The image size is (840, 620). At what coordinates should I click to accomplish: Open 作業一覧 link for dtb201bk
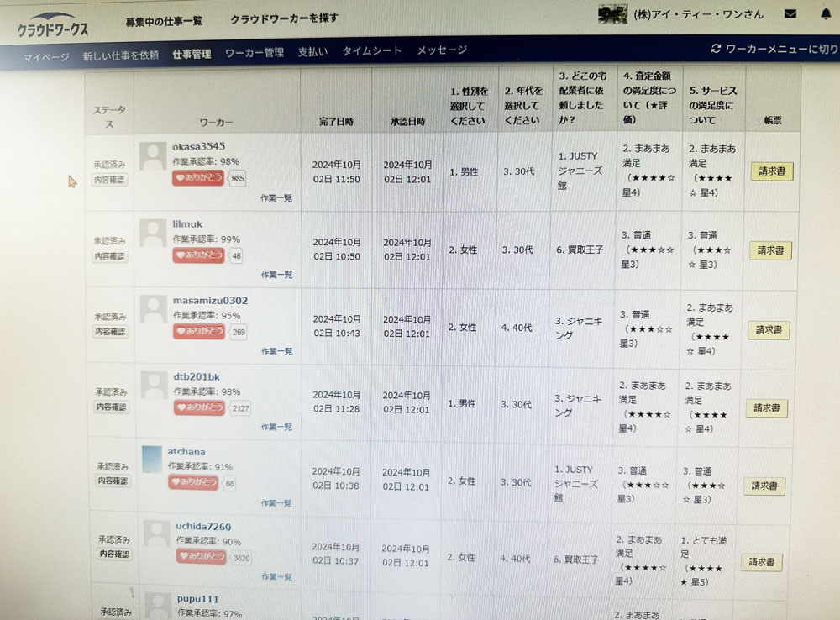click(x=276, y=427)
